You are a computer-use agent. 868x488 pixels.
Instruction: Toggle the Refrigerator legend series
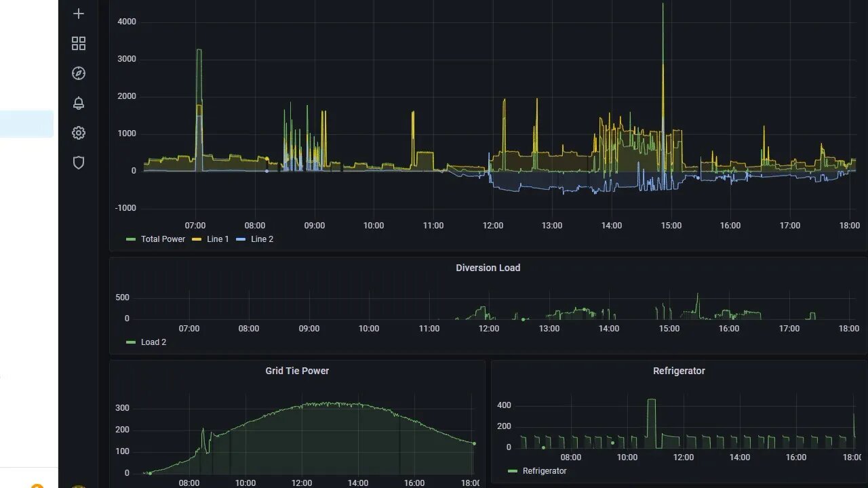(545, 471)
